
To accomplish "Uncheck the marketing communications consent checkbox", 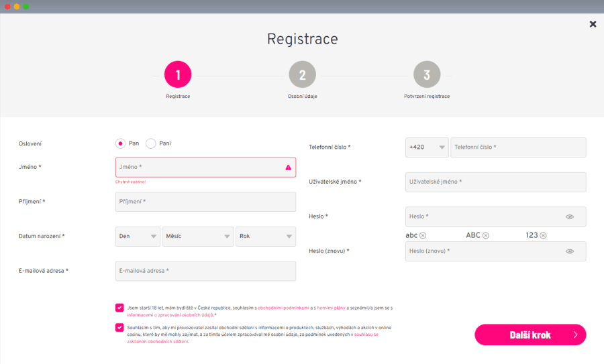I will coord(119,328).
